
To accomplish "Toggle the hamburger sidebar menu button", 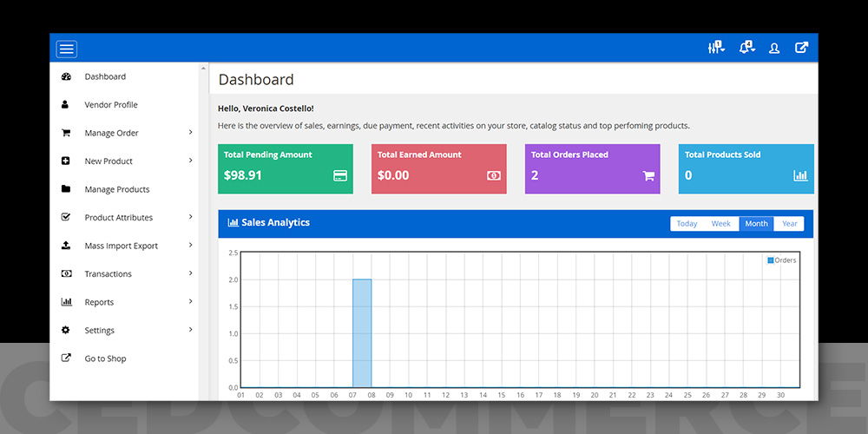I will 67,49.
